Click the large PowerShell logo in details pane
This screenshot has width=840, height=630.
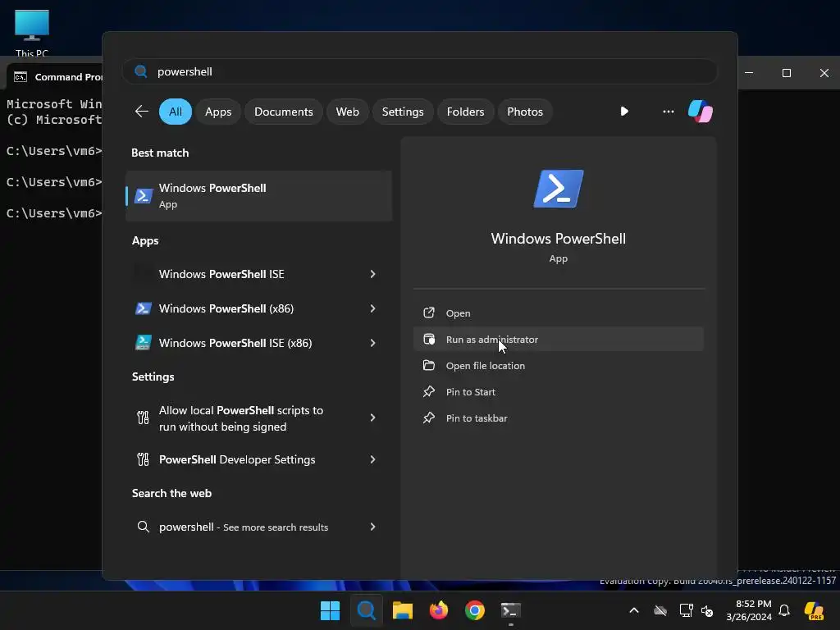558,189
